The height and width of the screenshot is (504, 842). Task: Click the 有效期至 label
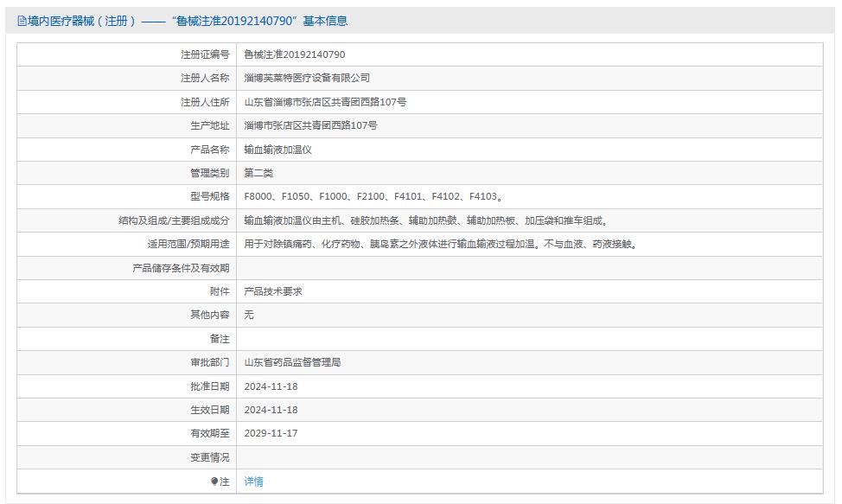coord(209,434)
